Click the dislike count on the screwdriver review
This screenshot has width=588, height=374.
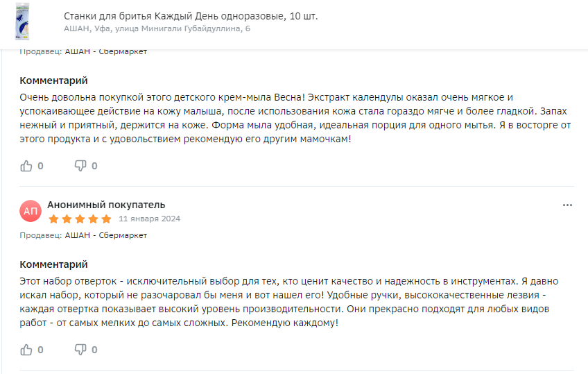[x=94, y=350]
